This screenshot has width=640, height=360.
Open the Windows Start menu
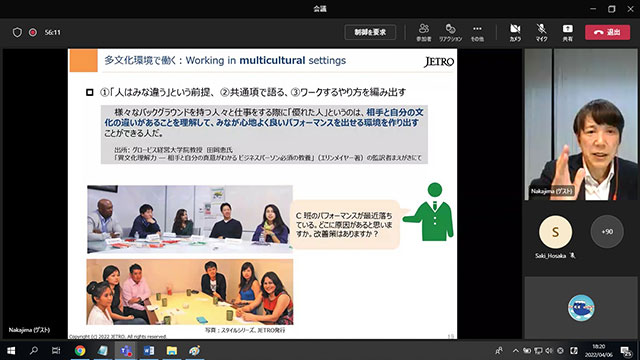point(11,350)
